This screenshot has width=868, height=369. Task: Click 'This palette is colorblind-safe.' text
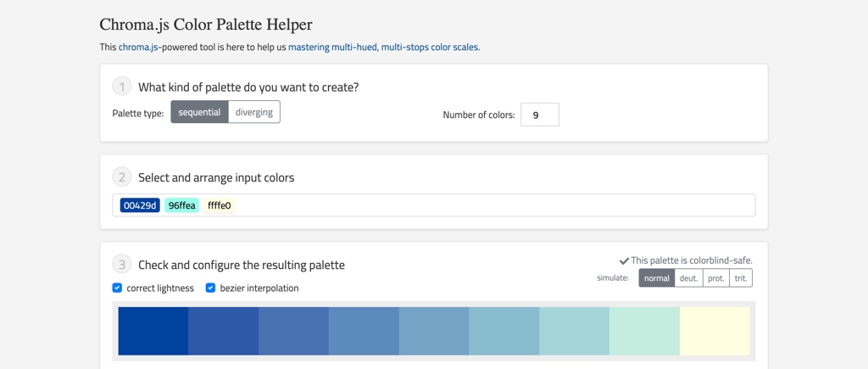click(x=692, y=260)
